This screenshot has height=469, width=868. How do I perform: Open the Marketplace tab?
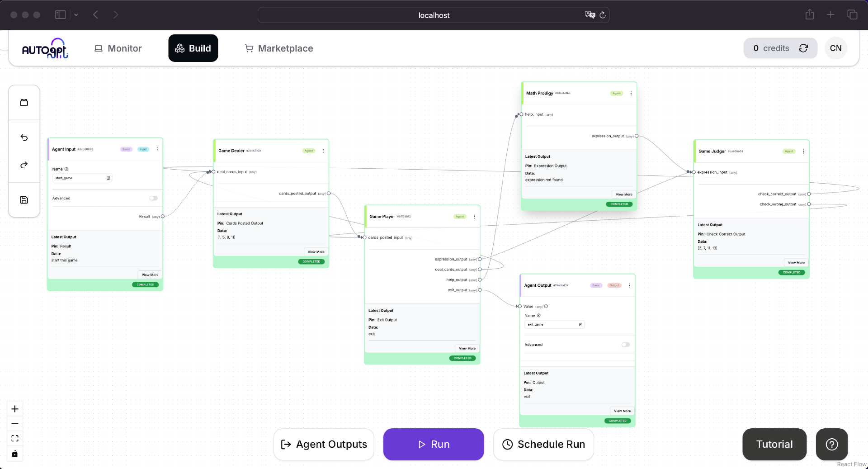279,48
